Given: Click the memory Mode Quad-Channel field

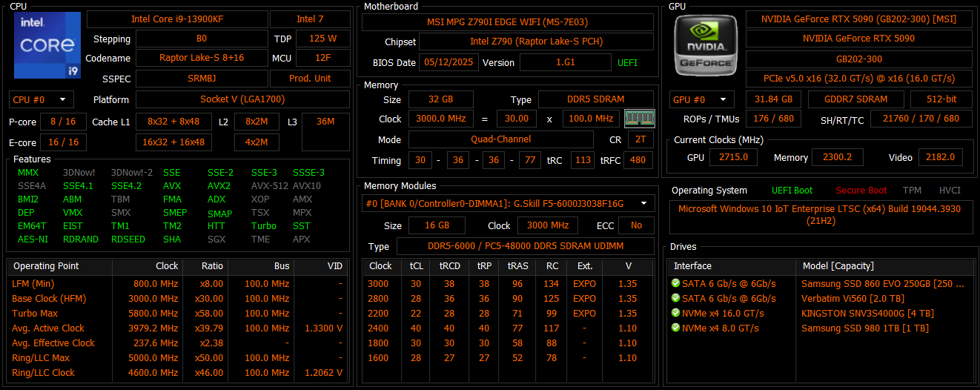Looking at the screenshot, I should coord(501,139).
